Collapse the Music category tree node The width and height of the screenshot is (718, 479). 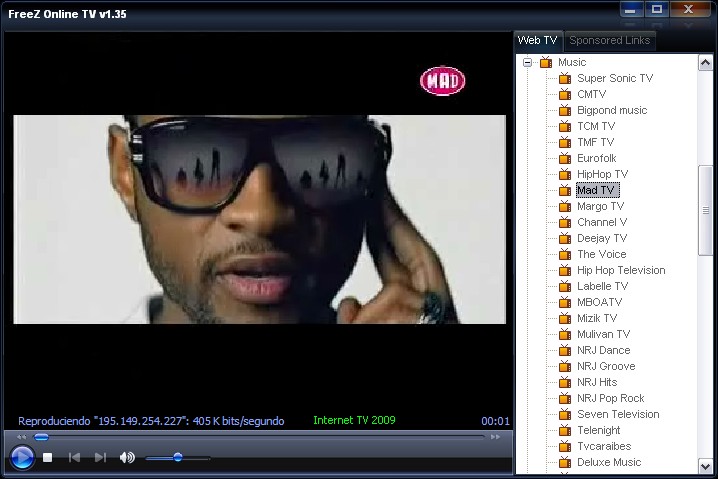point(528,62)
